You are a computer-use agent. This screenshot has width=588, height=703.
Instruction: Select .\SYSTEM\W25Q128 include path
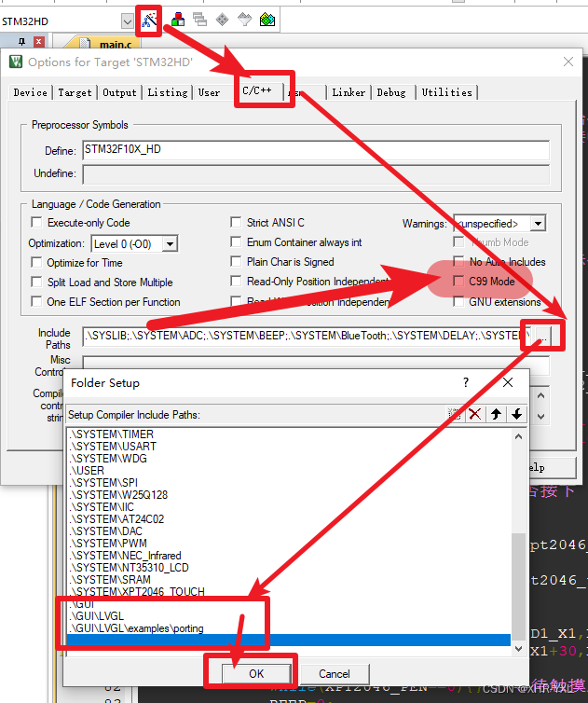(x=289, y=494)
